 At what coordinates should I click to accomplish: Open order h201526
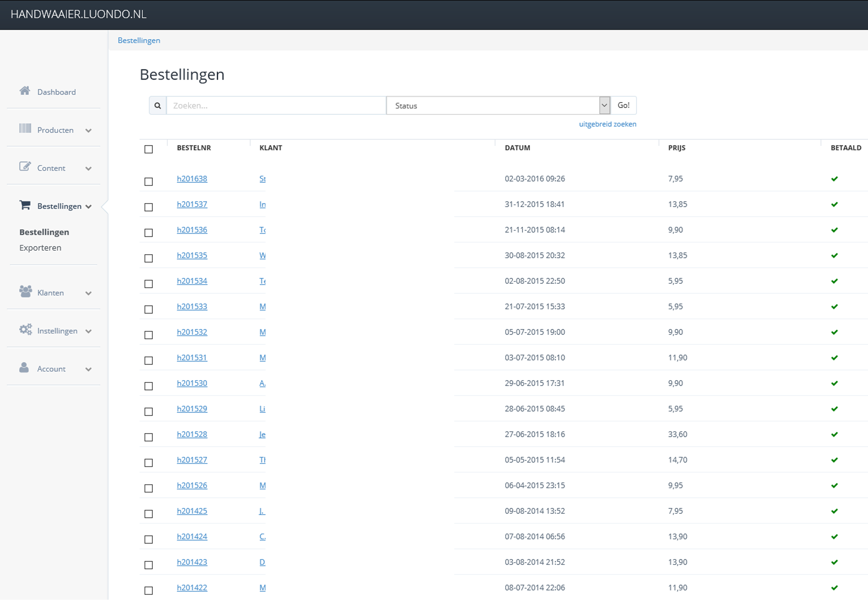coord(192,486)
